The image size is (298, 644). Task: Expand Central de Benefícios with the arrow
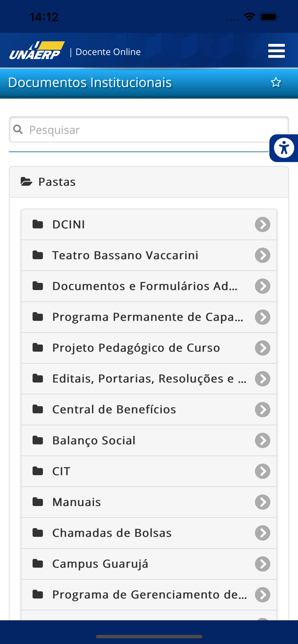tap(262, 409)
